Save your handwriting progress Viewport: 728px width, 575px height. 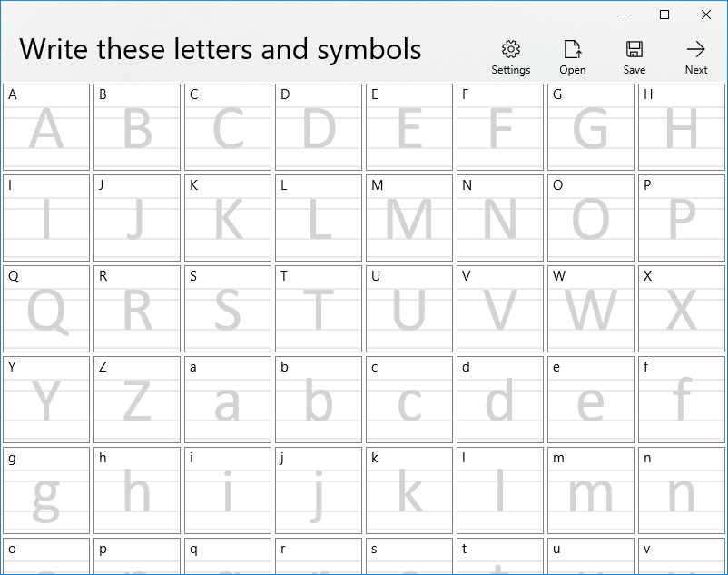[x=635, y=55]
